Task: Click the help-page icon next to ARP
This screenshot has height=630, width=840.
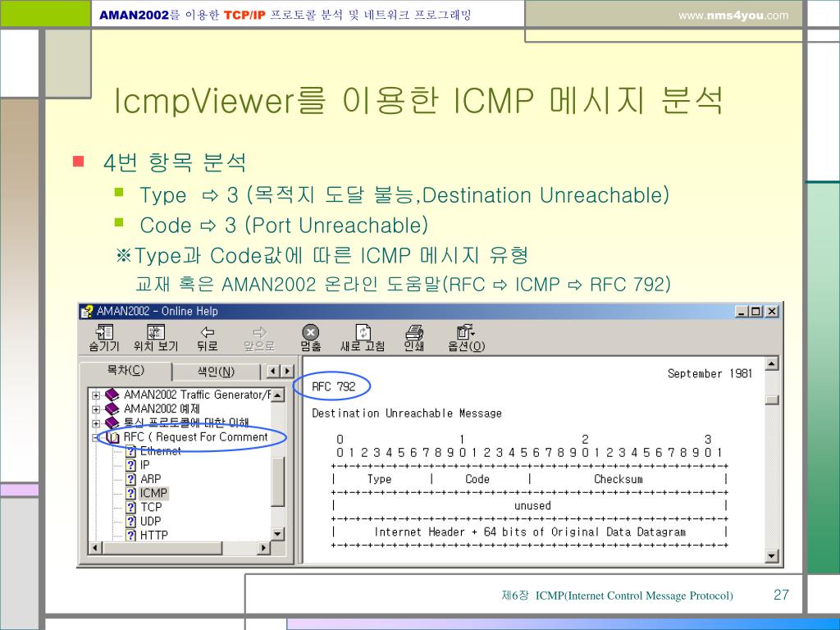Action: pos(131,479)
